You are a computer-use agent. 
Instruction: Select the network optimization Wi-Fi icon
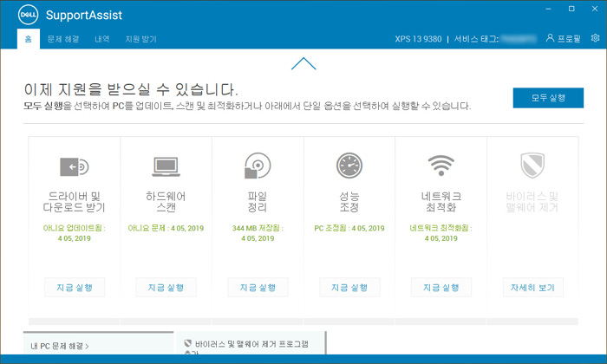click(x=441, y=166)
